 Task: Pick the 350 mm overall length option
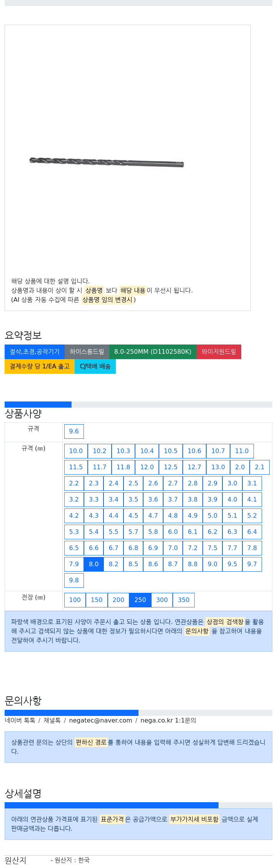(184, 600)
